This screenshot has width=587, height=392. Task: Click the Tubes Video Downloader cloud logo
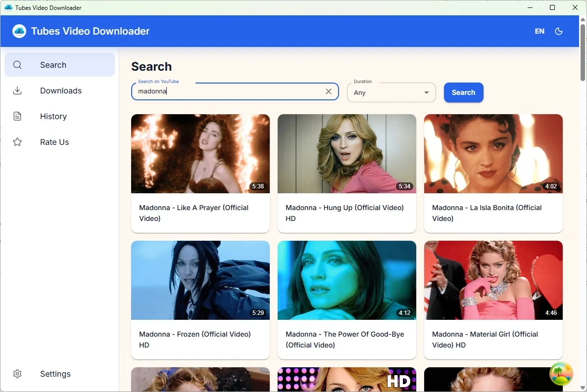pyautogui.click(x=19, y=31)
